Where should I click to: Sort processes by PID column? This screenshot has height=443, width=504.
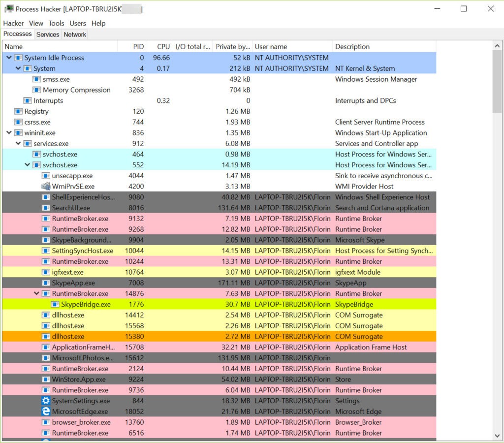tap(132, 47)
